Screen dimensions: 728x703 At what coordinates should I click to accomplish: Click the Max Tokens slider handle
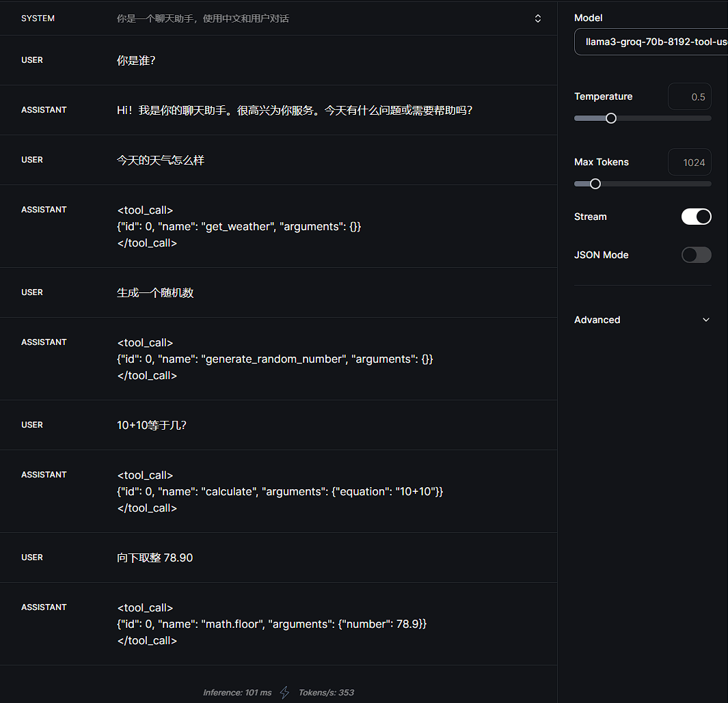(595, 184)
